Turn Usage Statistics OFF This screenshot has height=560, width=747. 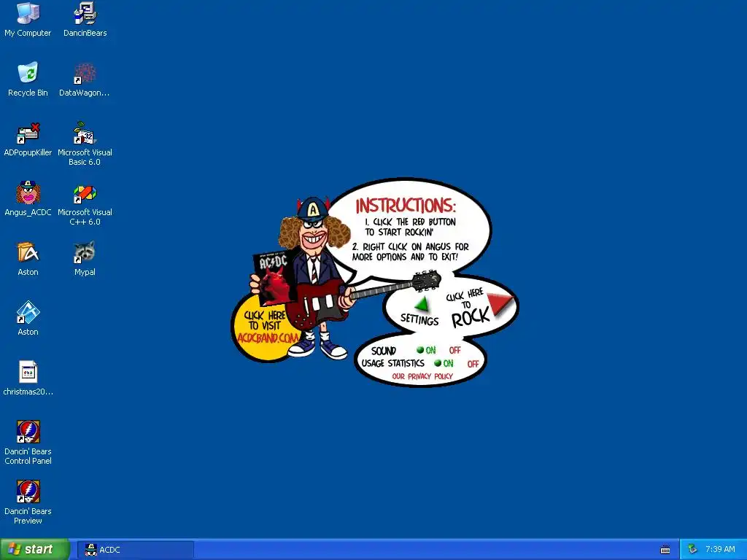473,364
